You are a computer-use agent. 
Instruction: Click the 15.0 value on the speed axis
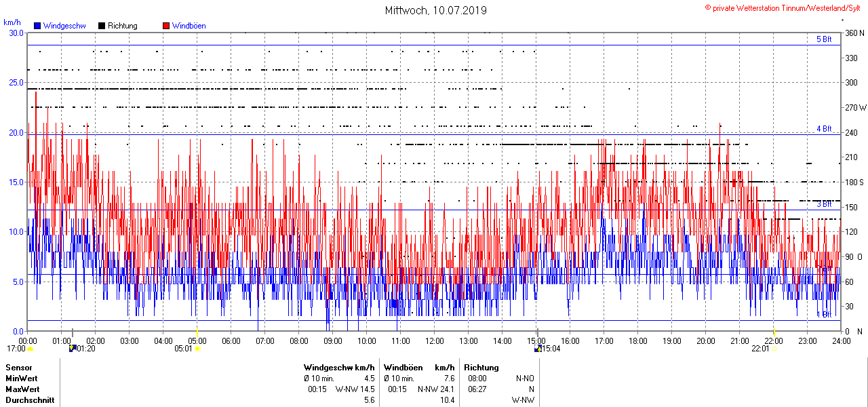pos(16,182)
